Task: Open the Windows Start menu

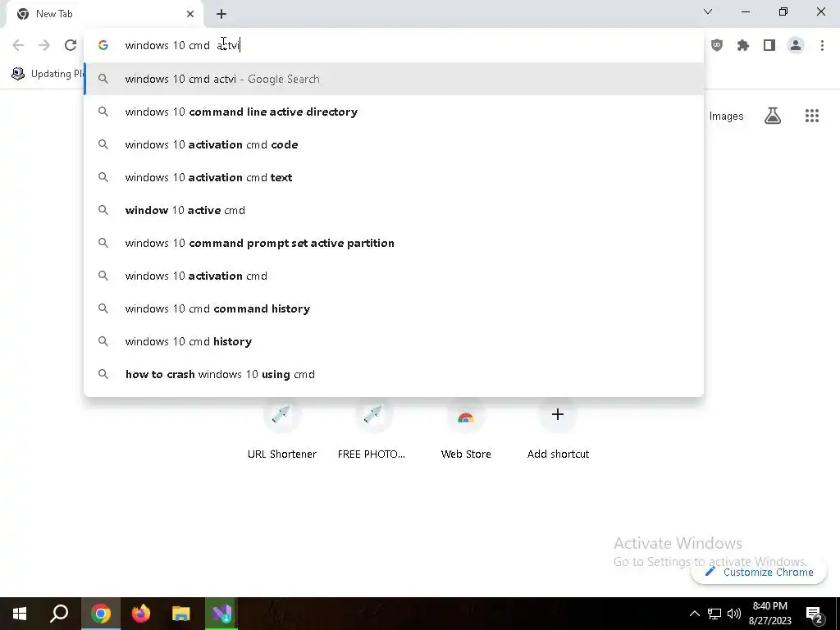Action: click(20, 614)
